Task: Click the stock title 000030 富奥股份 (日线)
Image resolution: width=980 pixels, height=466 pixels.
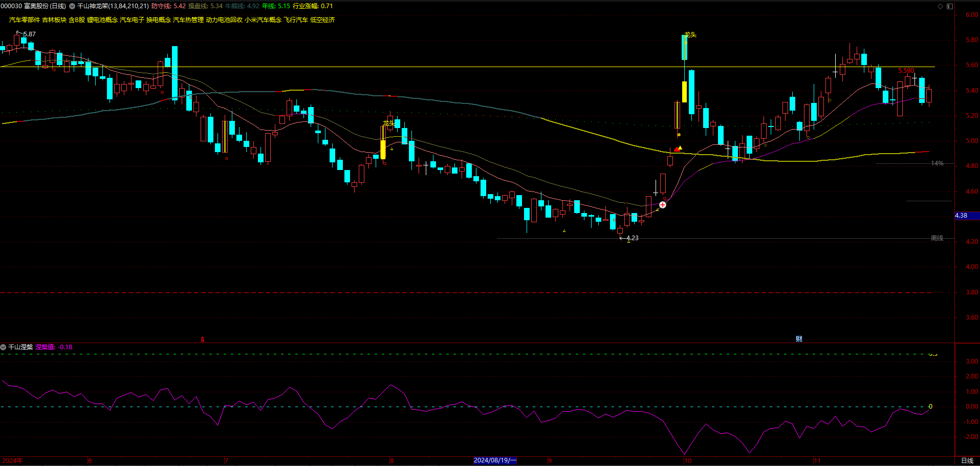Action: coord(33,6)
